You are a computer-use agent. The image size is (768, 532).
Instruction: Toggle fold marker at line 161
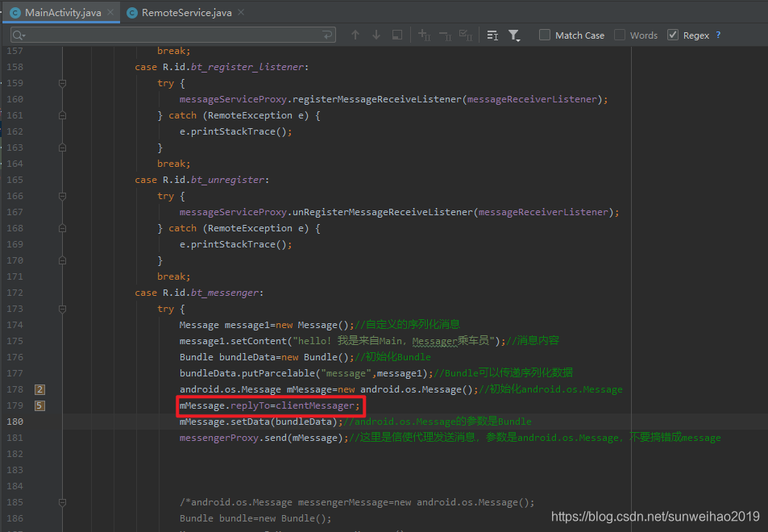(x=62, y=115)
